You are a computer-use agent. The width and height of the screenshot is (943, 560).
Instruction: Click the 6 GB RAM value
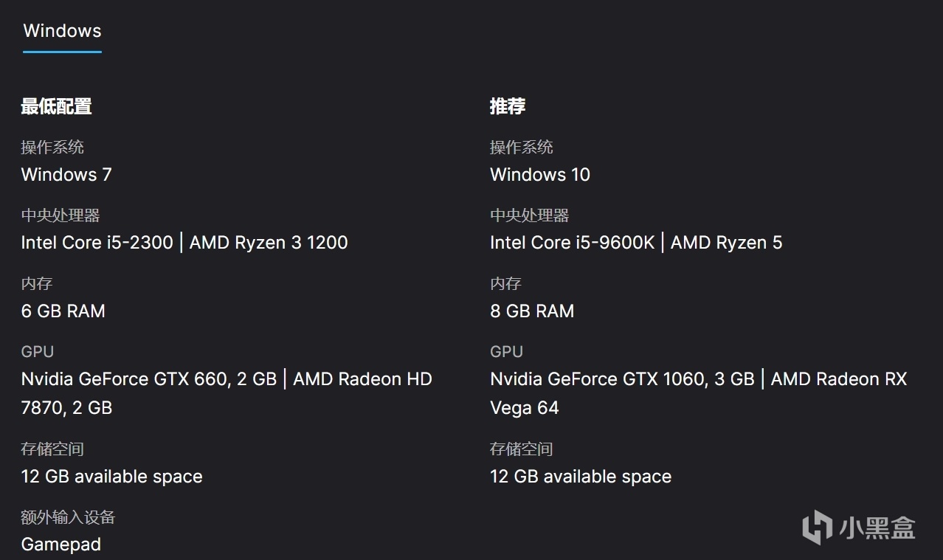click(63, 311)
